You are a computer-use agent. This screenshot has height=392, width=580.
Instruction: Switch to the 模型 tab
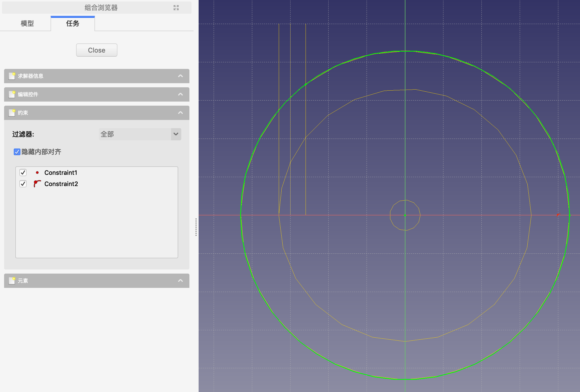coord(27,23)
